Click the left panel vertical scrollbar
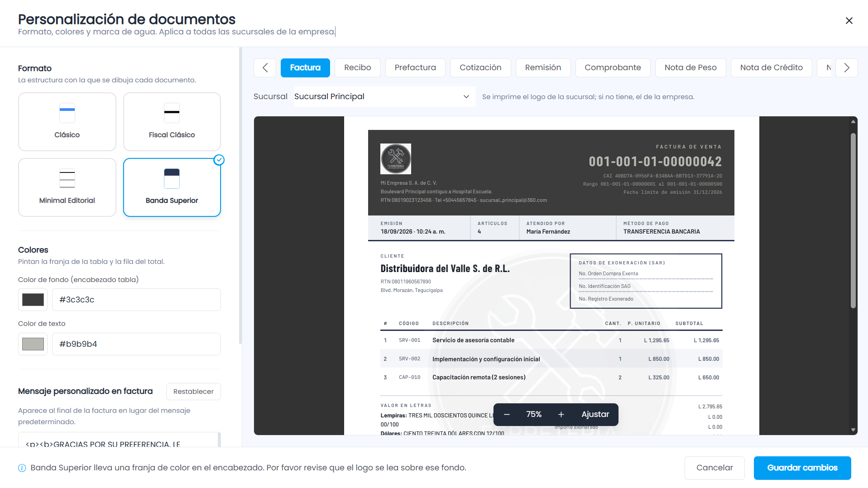The height and width of the screenshot is (488, 868). point(240,196)
